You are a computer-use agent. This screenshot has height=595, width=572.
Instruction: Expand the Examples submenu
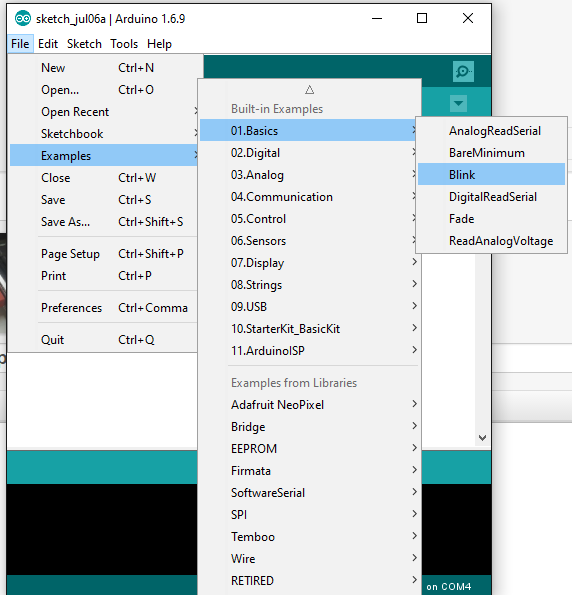pyautogui.click(x=103, y=155)
